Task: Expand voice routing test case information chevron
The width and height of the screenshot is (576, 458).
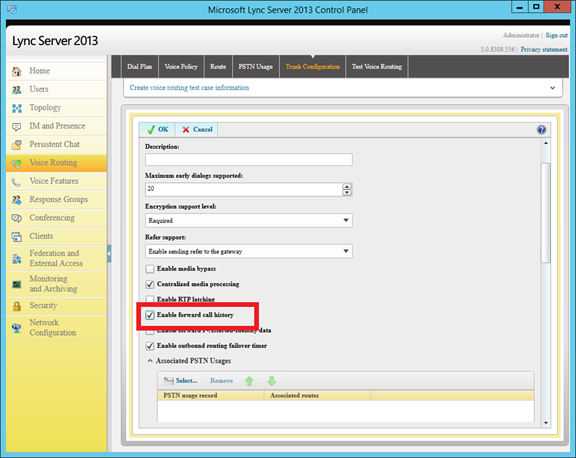Action: point(552,88)
